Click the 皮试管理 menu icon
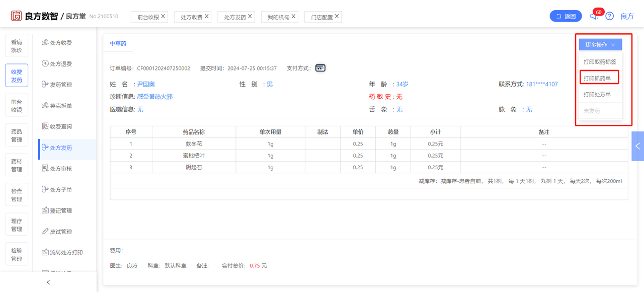The image size is (644, 292). 45,232
